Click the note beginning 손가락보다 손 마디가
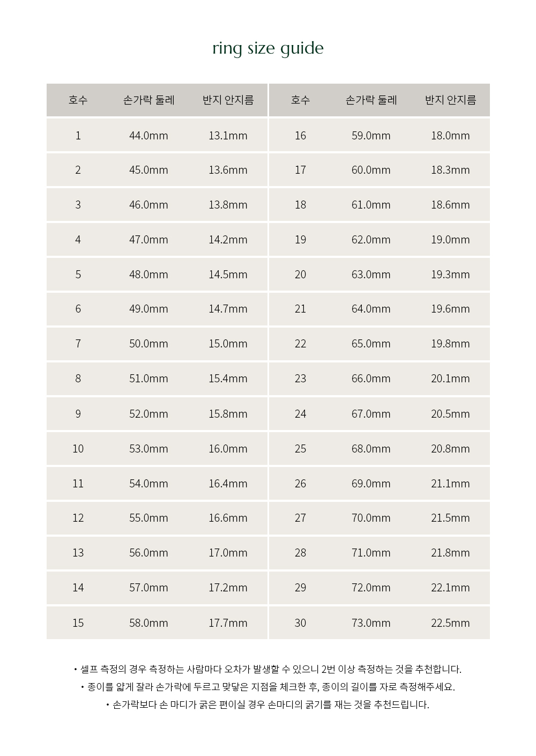The width and height of the screenshot is (536, 756). click(x=268, y=705)
